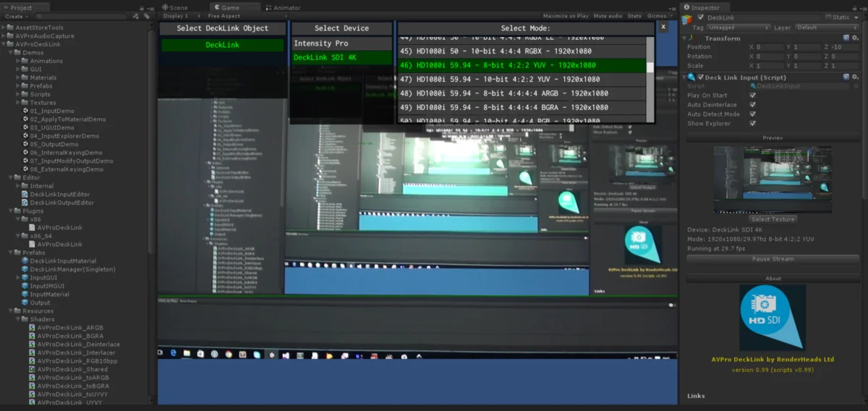Viewport: 868px width, 411px height.
Task: Click the AVProDeckLink_ARGB shader icon
Action: click(33, 327)
